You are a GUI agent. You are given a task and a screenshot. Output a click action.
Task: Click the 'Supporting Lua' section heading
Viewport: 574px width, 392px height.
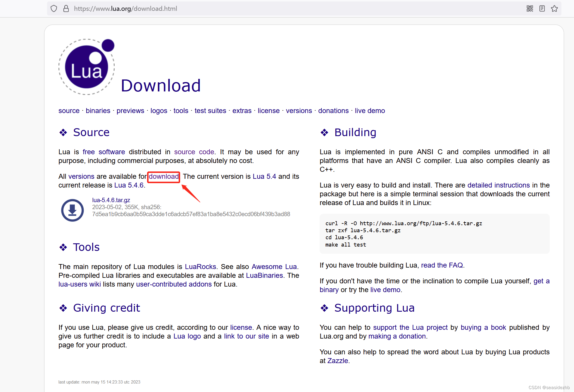[x=374, y=308]
